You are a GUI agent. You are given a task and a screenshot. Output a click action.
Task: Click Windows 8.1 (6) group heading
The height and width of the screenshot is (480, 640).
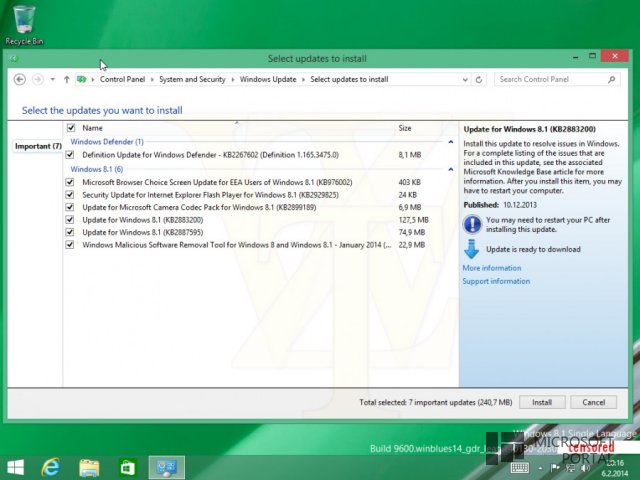pos(97,169)
